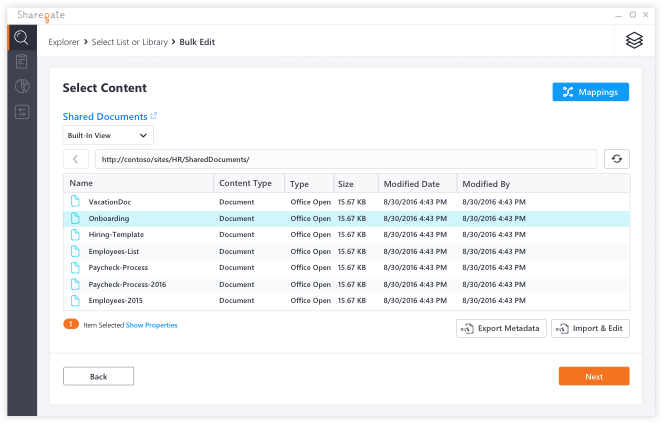Viewport: 662px width, 424px height.
Task: Click the Mappings button
Action: [x=590, y=92]
